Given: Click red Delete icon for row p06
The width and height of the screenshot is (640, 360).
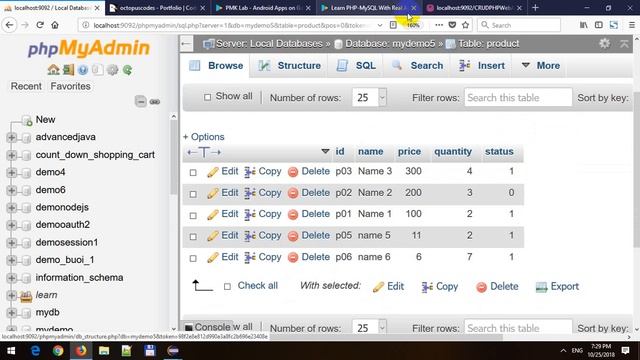Looking at the screenshot, I should (293, 257).
